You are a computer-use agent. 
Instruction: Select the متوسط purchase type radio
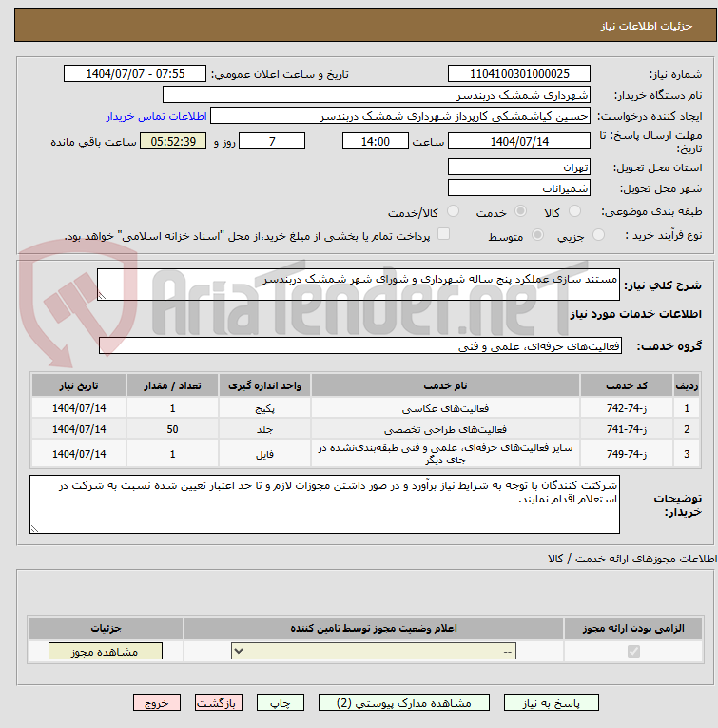click(537, 235)
